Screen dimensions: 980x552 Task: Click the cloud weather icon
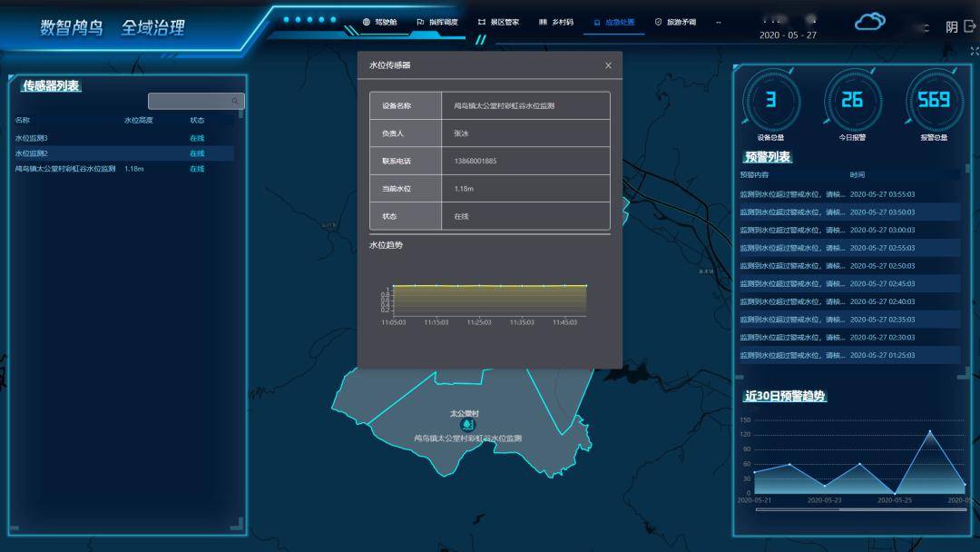[x=869, y=22]
